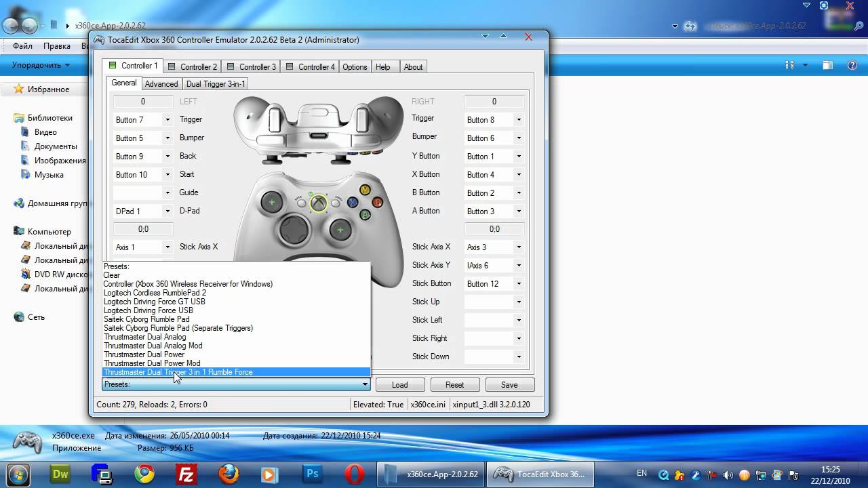Click the Guide button on controller image
The width and height of the screenshot is (868, 488).
pos(319,202)
